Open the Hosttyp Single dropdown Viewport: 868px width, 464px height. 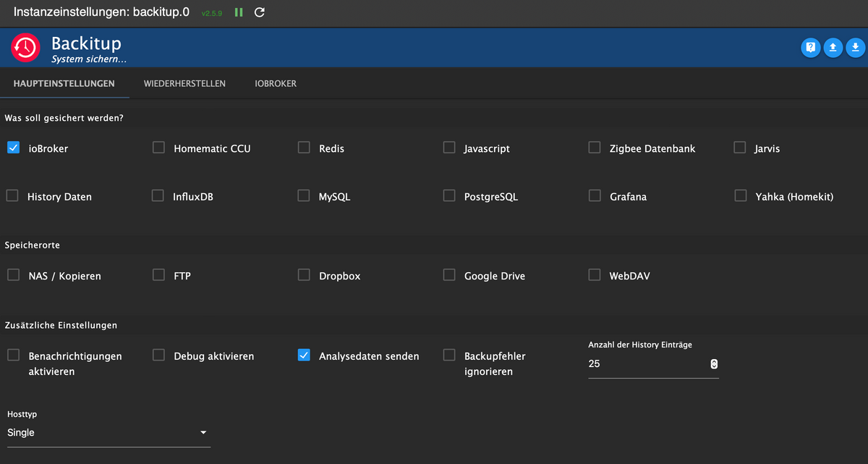click(109, 433)
